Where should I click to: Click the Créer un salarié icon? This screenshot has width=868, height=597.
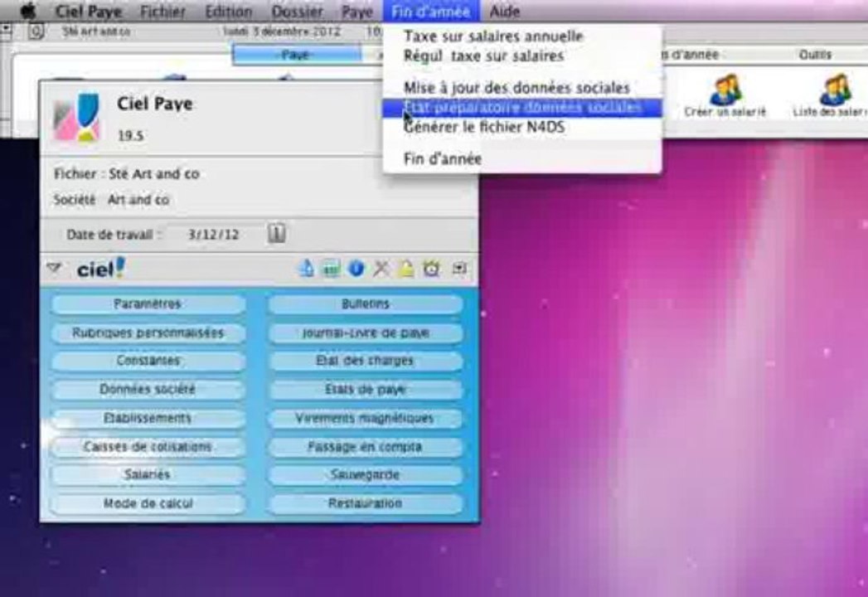tap(725, 96)
